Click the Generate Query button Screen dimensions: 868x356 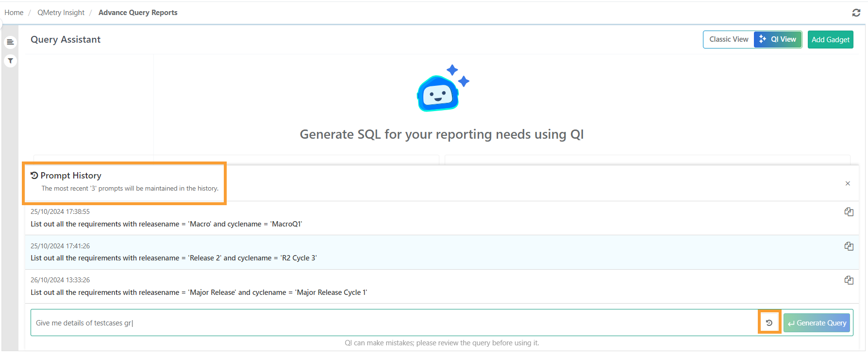pyautogui.click(x=817, y=323)
